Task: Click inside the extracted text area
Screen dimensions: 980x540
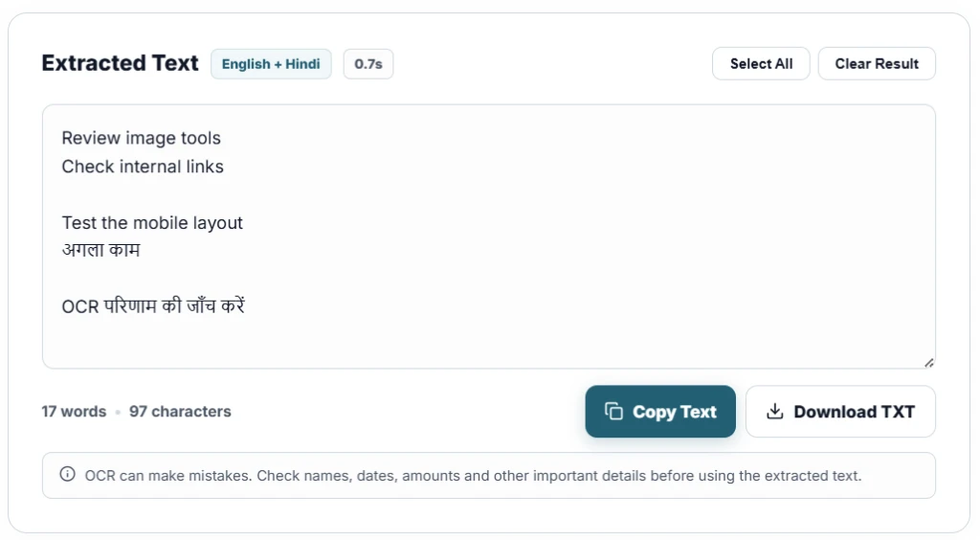Action: pyautogui.click(x=489, y=236)
